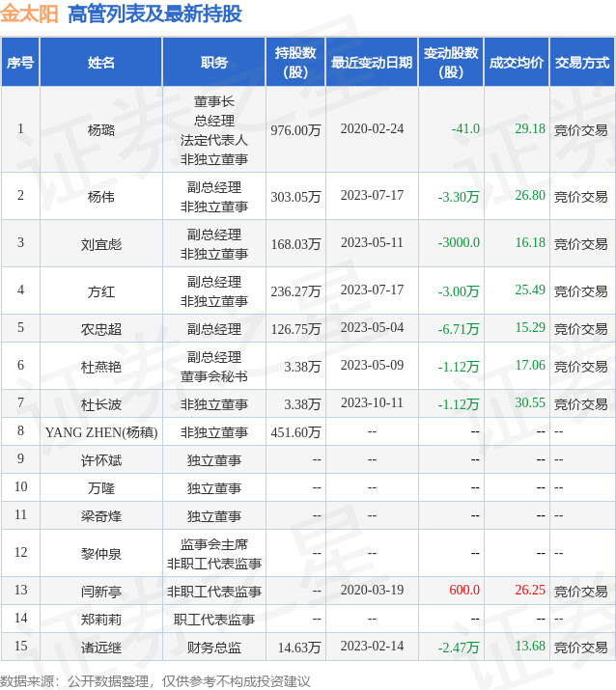Click the -3.00万 share change value
Image resolution: width=616 pixels, height=690 pixels.
coord(459,291)
